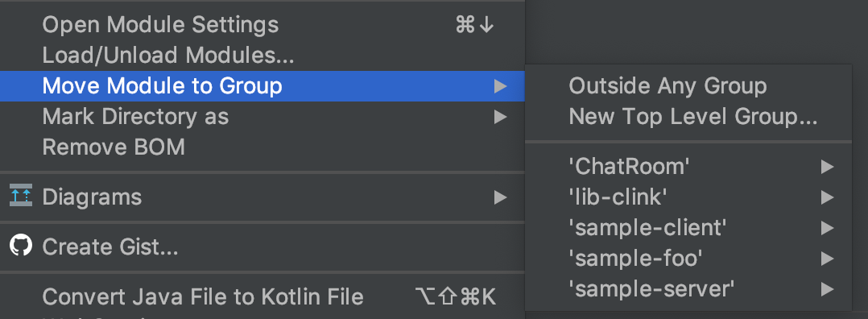Select Outside Any Group in the submenu
Image resolution: width=868 pixels, height=319 pixels.
688,86
